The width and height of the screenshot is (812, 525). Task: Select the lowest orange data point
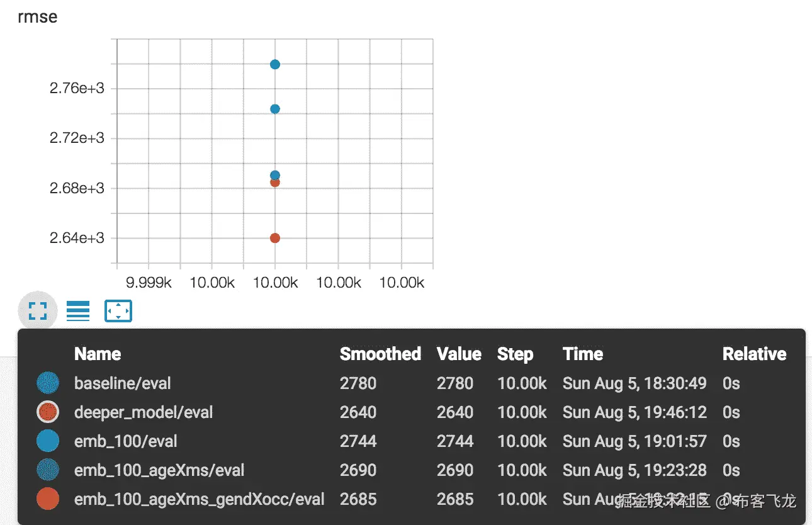[274, 238]
